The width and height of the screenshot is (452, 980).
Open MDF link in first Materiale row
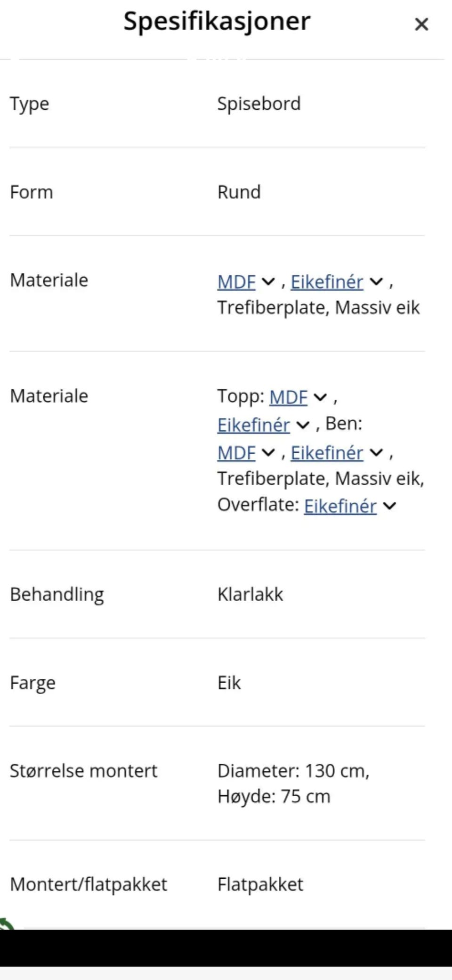(x=236, y=282)
